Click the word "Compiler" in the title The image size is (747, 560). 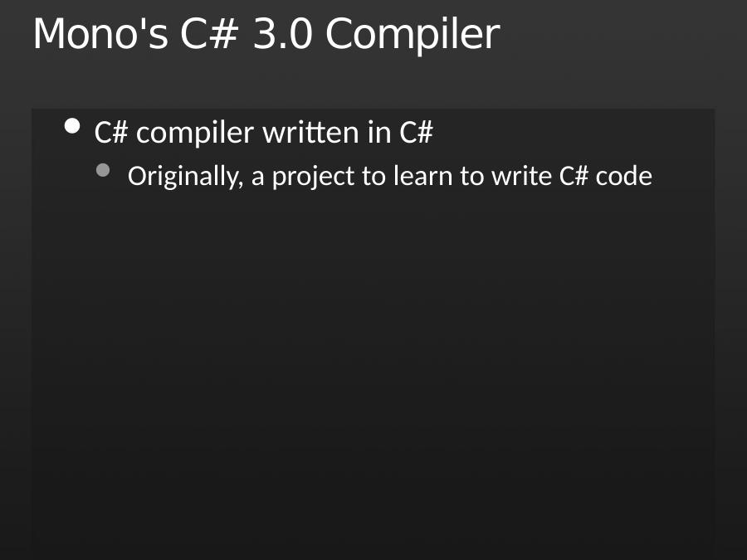pos(413,34)
